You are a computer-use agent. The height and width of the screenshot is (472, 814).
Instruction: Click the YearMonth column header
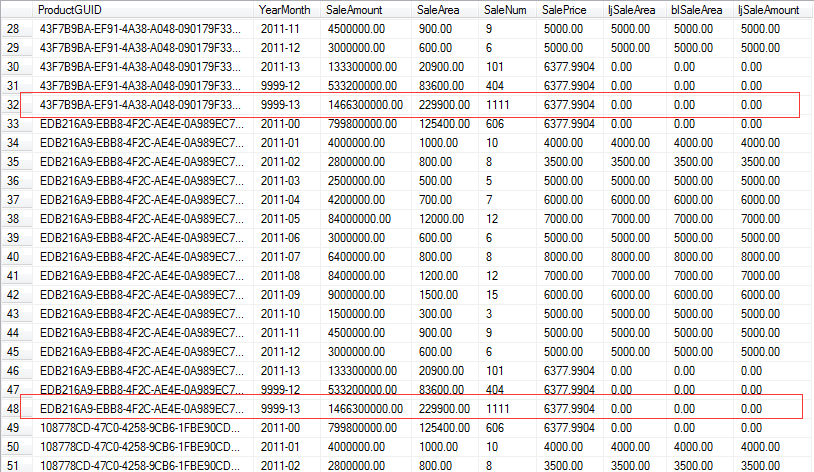284,10
